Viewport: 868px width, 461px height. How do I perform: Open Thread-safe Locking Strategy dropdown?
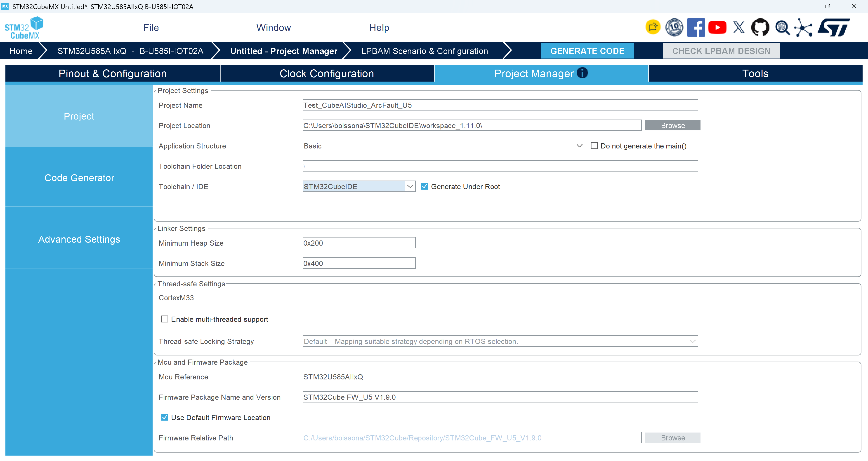coord(500,341)
